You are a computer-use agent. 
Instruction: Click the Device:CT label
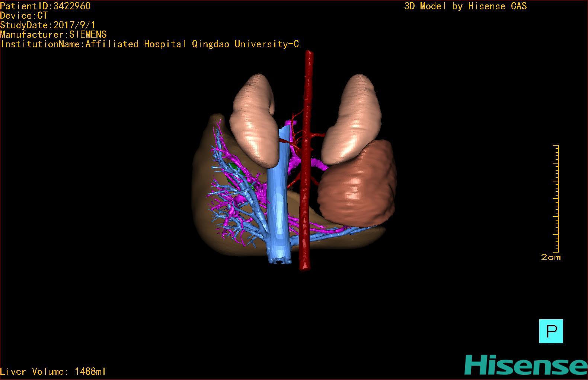[x=24, y=16]
